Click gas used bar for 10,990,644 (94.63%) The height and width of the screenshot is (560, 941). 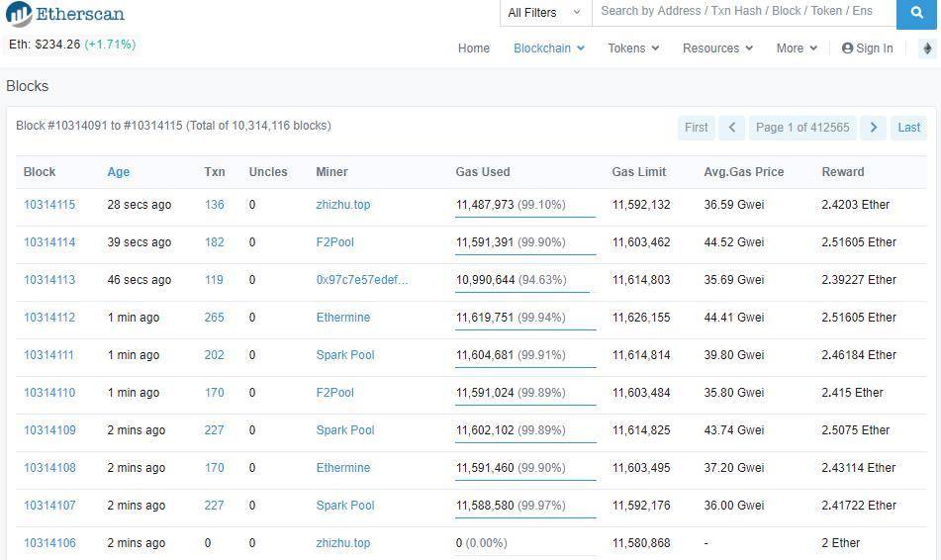[x=522, y=292]
